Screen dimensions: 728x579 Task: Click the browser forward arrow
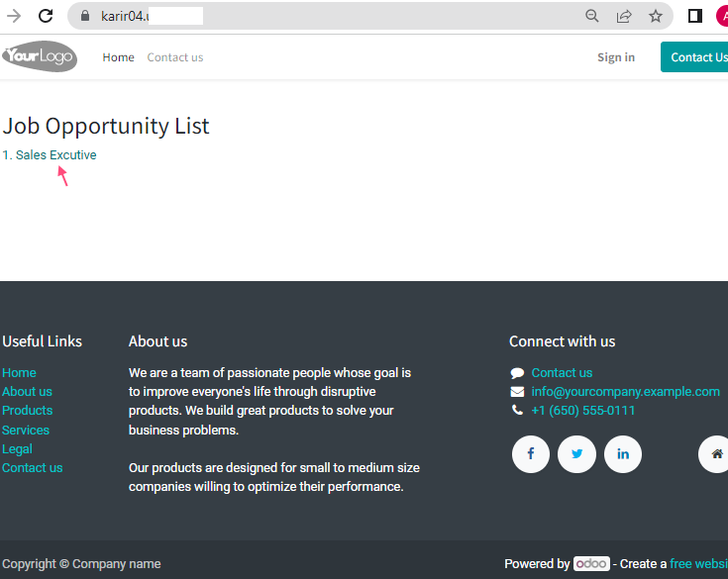coord(14,16)
